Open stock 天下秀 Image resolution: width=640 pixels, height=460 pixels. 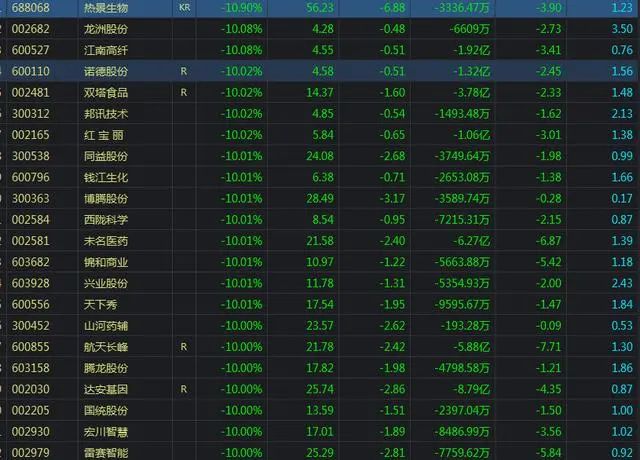tap(100, 304)
